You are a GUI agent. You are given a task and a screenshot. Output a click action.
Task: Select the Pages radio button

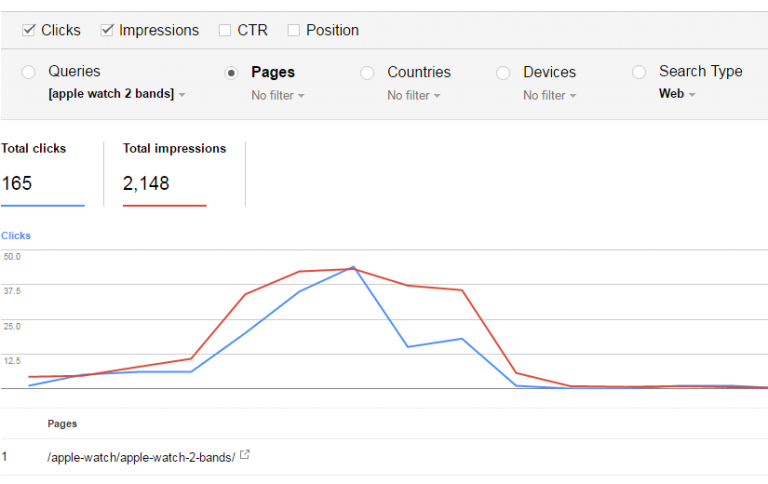click(232, 72)
